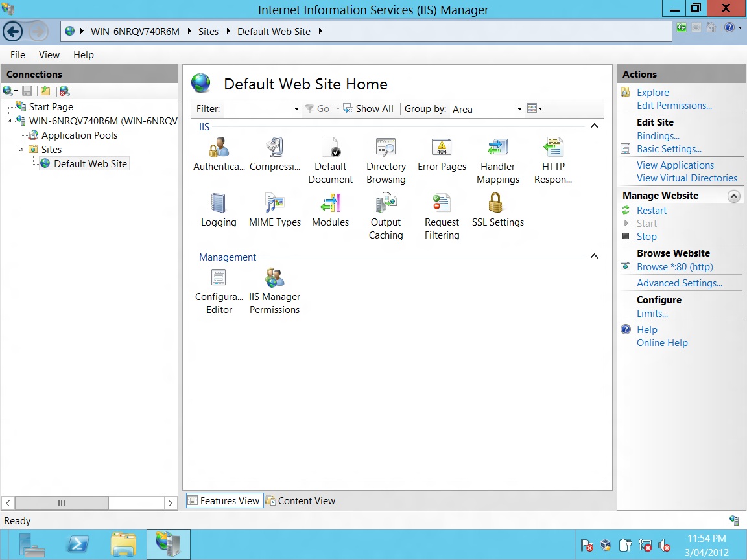Image resolution: width=747 pixels, height=560 pixels.
Task: Click the Show All filter button
Action: point(368,109)
